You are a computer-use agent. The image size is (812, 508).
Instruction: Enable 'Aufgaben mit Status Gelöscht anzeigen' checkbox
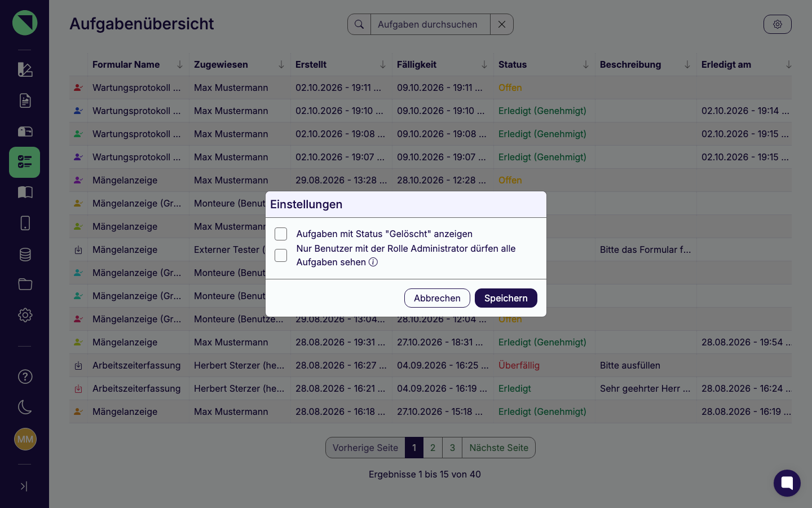(281, 234)
